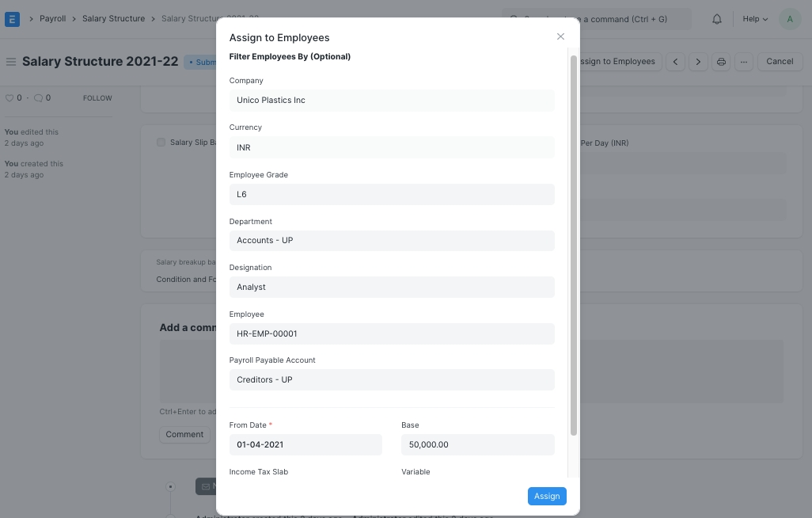Navigate to Payroll breadcrumb
This screenshot has width=812, height=518.
tap(53, 18)
